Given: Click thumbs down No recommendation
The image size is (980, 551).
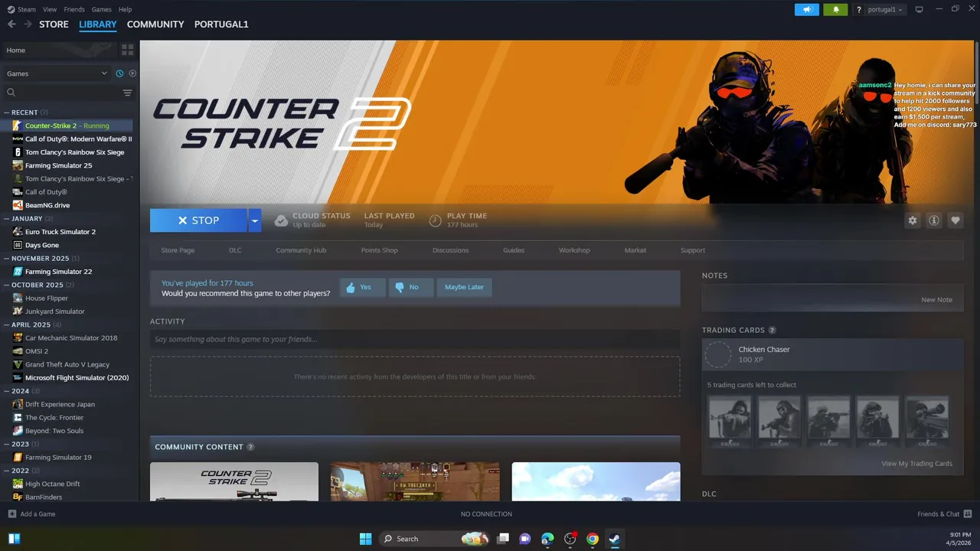Looking at the screenshot, I should click(410, 287).
